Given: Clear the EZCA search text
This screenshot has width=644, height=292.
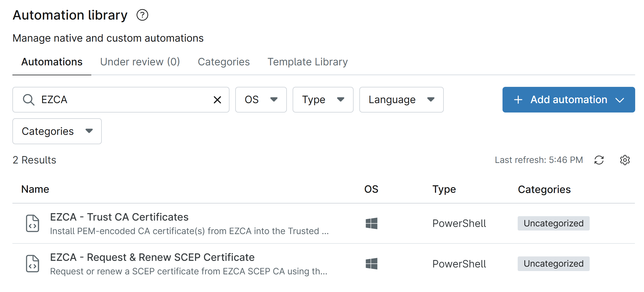Looking at the screenshot, I should click(x=217, y=100).
